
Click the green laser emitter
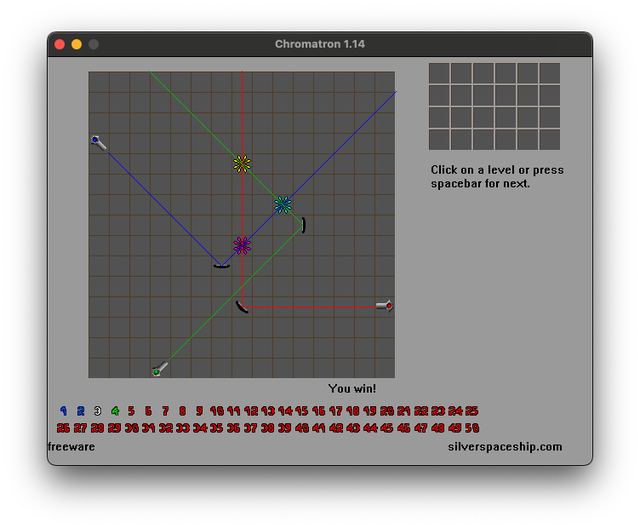click(160, 368)
